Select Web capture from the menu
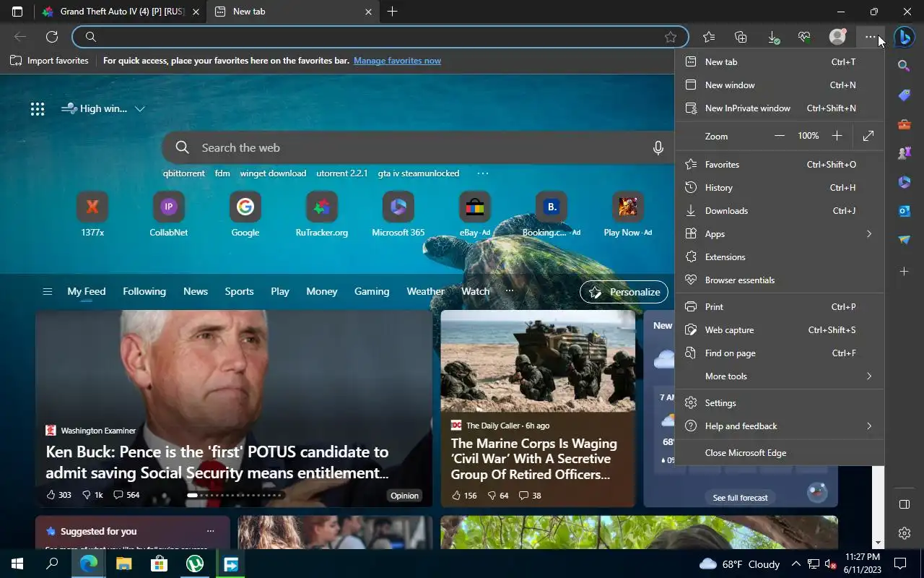The image size is (924, 578). (779, 330)
